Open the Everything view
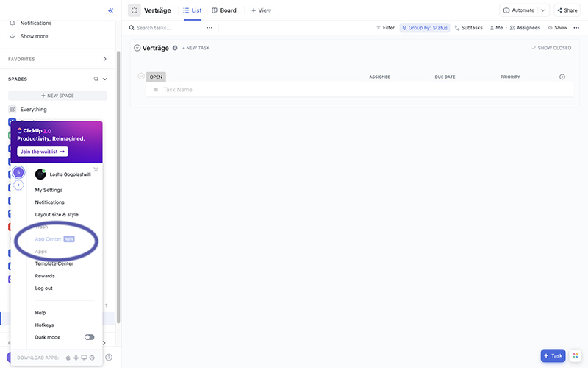 (x=33, y=109)
